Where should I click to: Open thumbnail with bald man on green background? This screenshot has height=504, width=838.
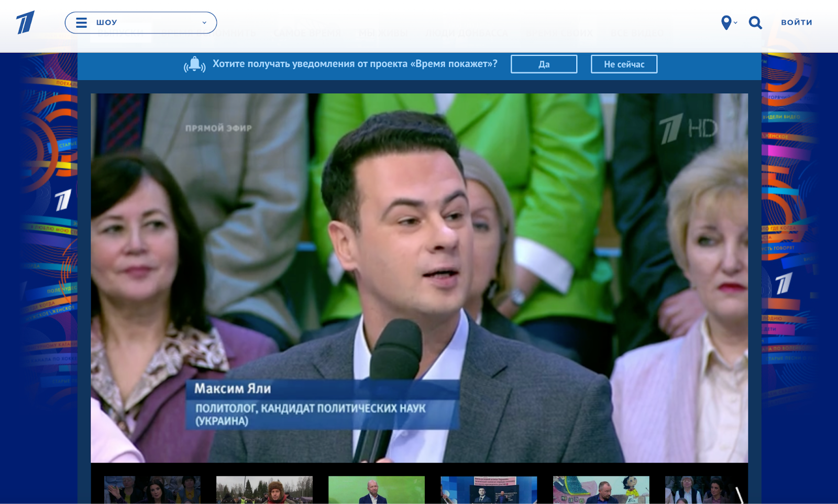[376, 490]
